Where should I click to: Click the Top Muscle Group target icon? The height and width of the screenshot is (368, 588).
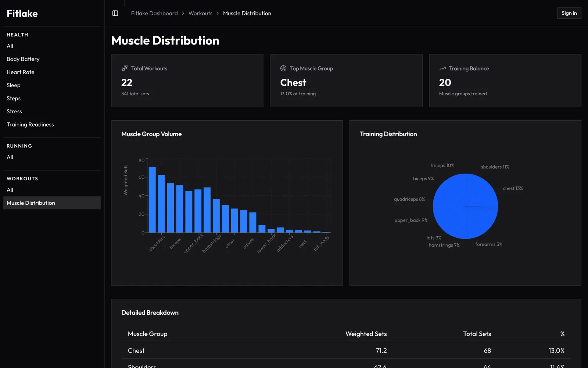[283, 68]
